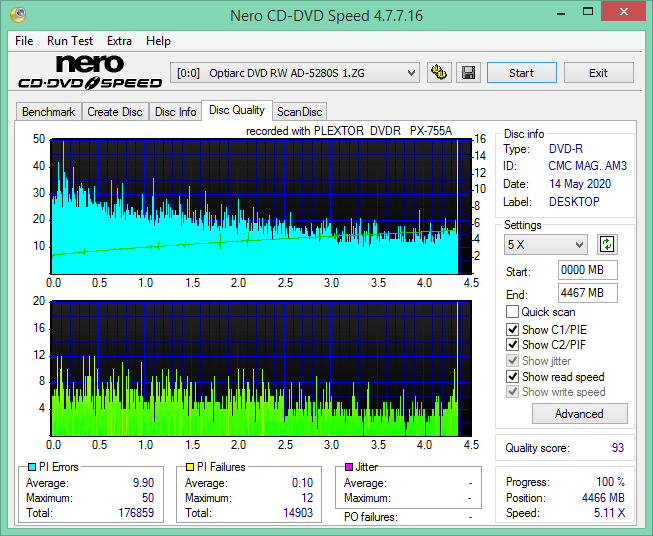Open the File menu
This screenshot has width=653, height=536.
click(x=24, y=41)
